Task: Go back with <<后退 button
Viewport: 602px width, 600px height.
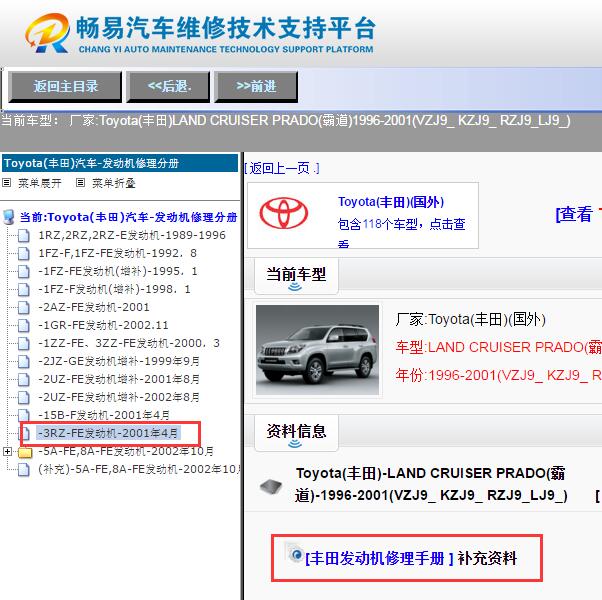Action: (x=169, y=86)
